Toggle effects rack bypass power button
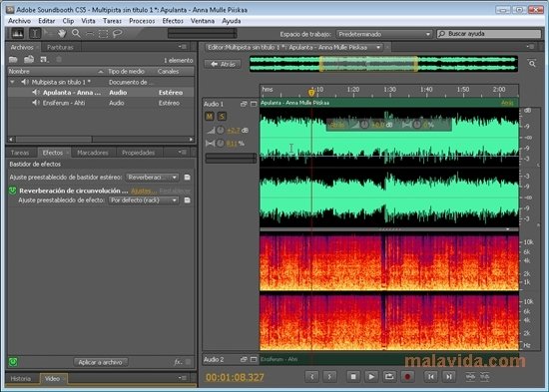This screenshot has height=392, width=549. 13,362
